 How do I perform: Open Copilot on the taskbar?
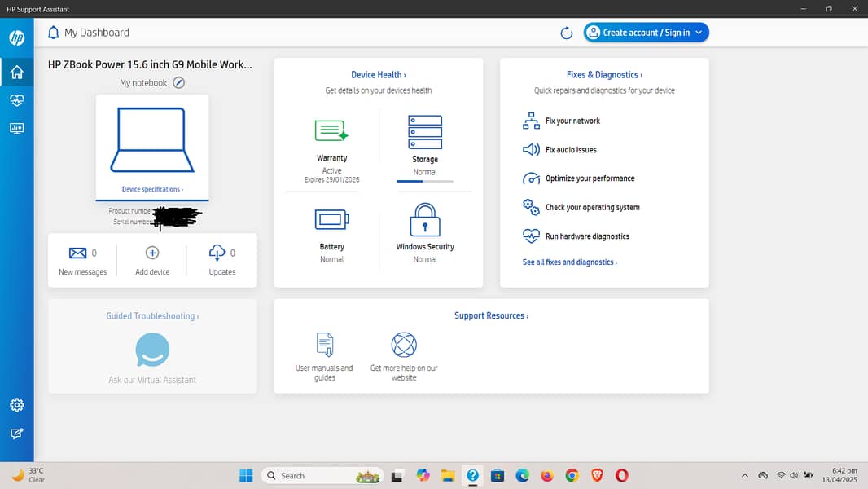coord(423,476)
